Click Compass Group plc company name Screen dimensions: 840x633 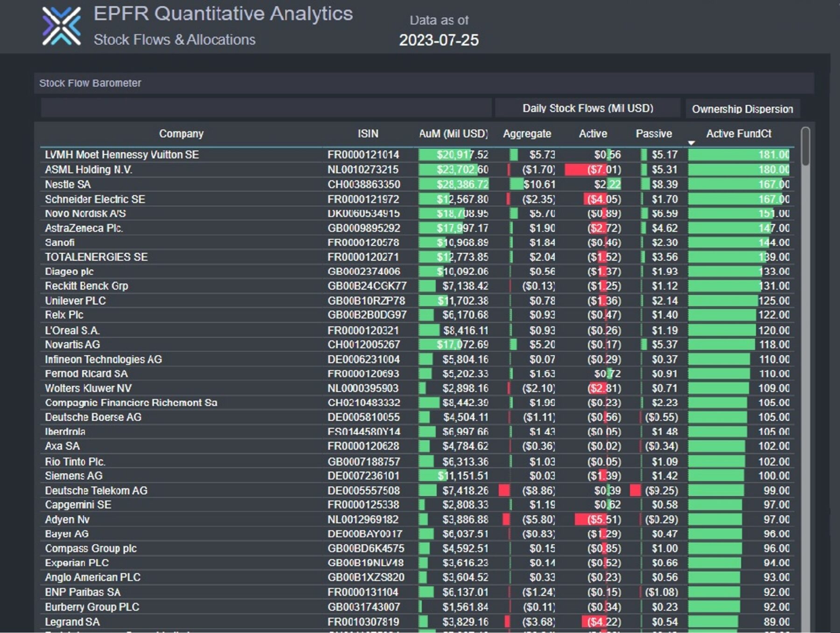pos(91,549)
